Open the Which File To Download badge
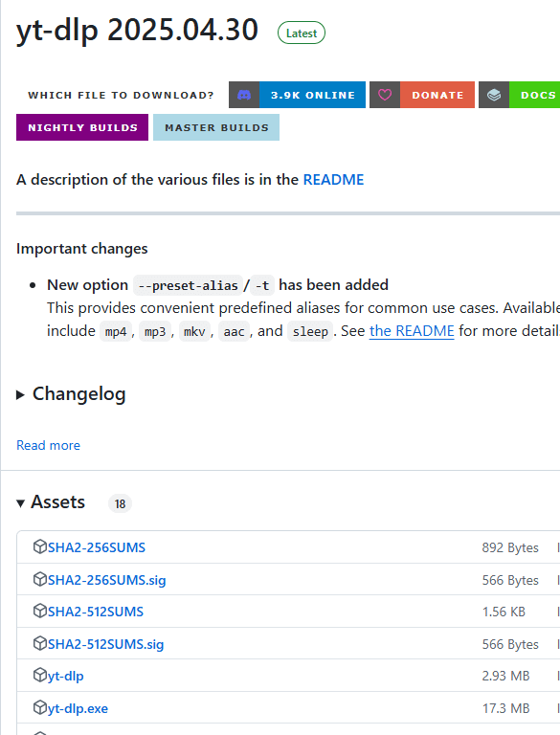Viewport: 560px width, 735px height. [121, 95]
